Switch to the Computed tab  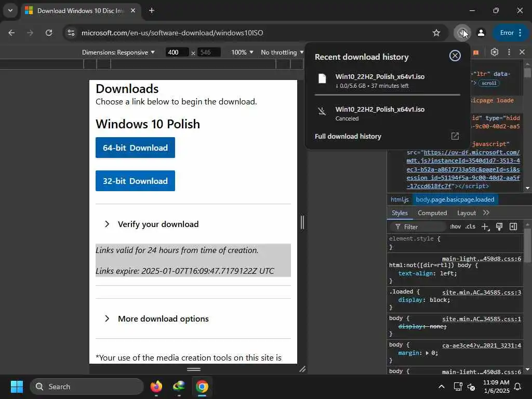432,212
